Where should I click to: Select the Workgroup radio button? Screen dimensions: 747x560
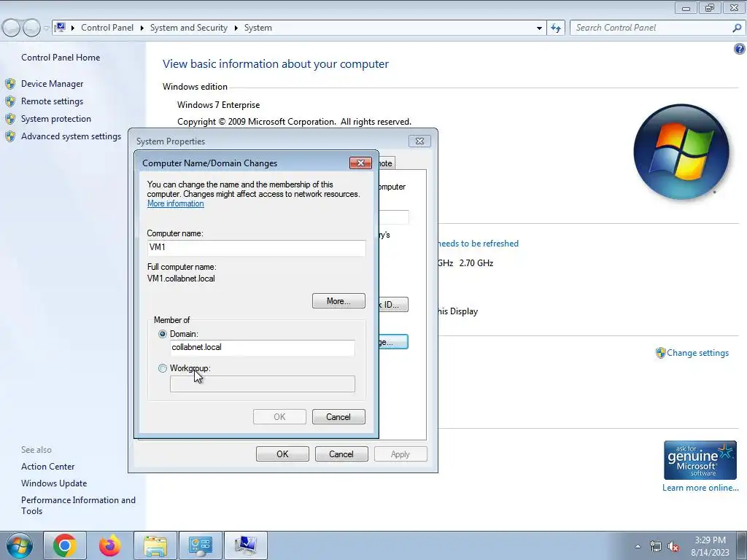click(x=163, y=368)
